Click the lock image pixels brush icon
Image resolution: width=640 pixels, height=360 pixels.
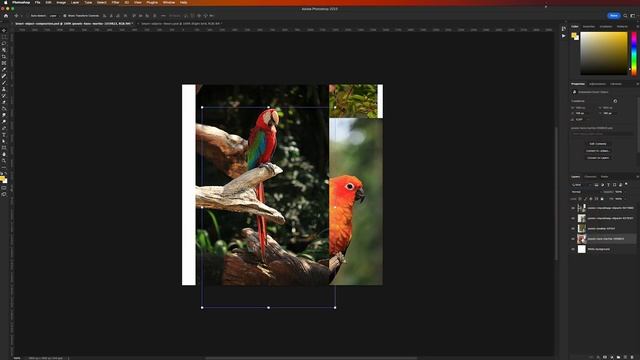(585, 199)
